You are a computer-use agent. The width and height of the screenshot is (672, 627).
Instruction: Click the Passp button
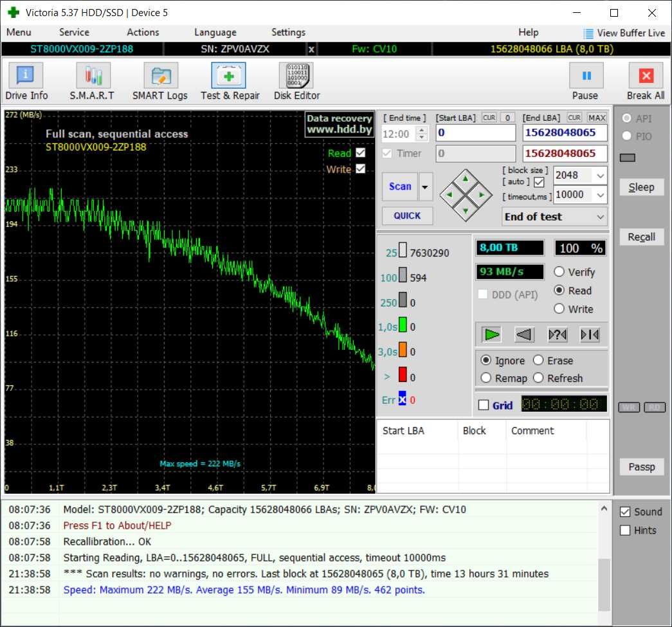(641, 467)
